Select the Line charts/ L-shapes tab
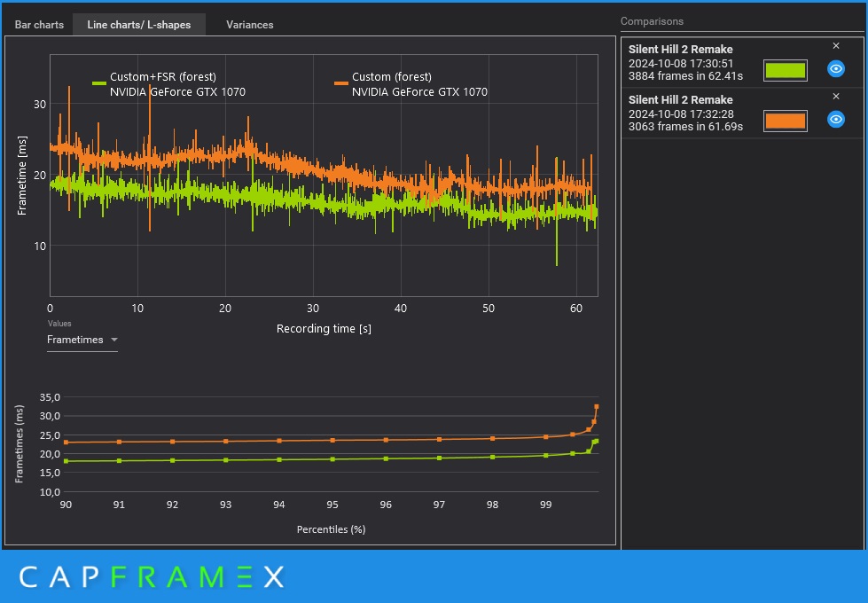 click(139, 25)
